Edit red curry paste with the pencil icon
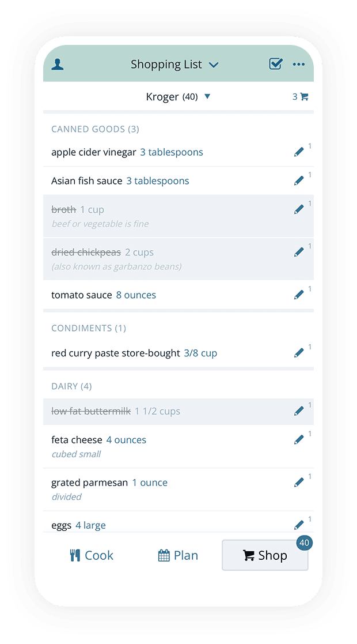The image size is (357, 644). [299, 352]
